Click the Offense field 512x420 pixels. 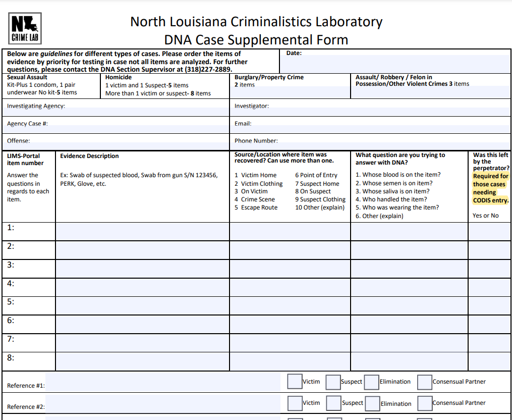pos(116,146)
